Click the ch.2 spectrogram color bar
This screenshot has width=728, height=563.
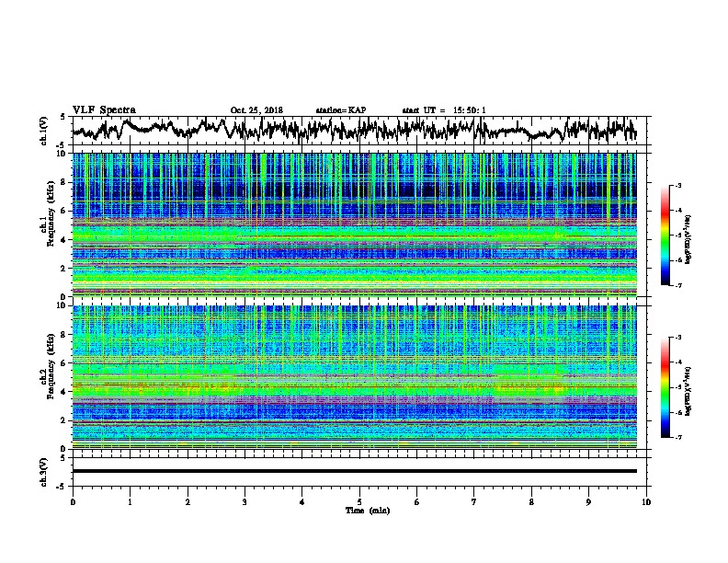pyautogui.click(x=665, y=387)
